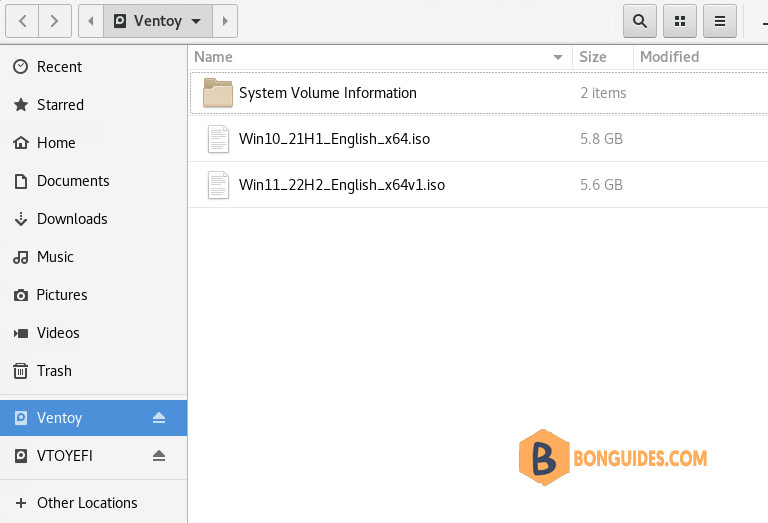Open Music in the sidebar
Image resolution: width=768 pixels, height=523 pixels.
point(93,257)
